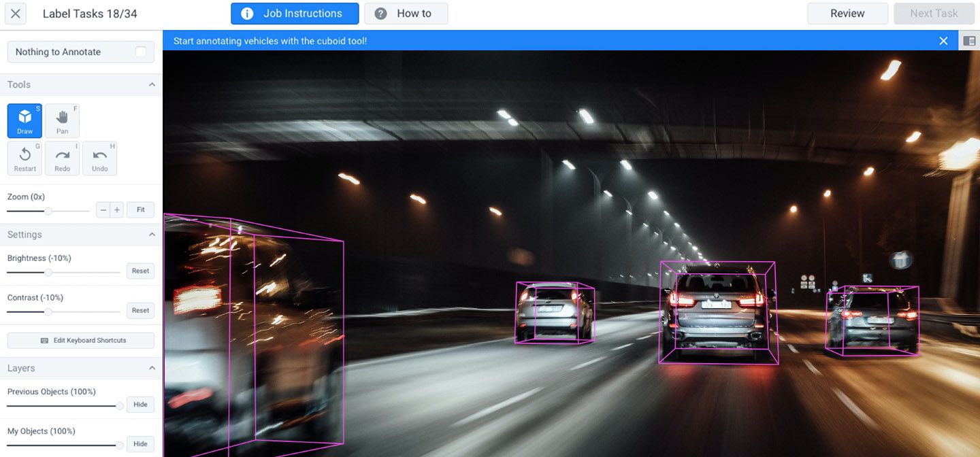Undo the last annotation
This screenshot has height=457, width=980.
tap(99, 158)
